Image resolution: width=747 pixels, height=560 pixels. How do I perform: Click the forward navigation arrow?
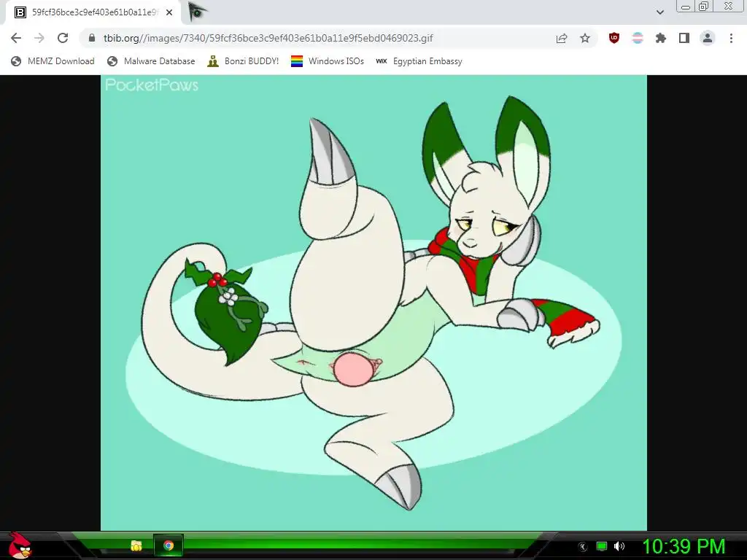point(39,38)
